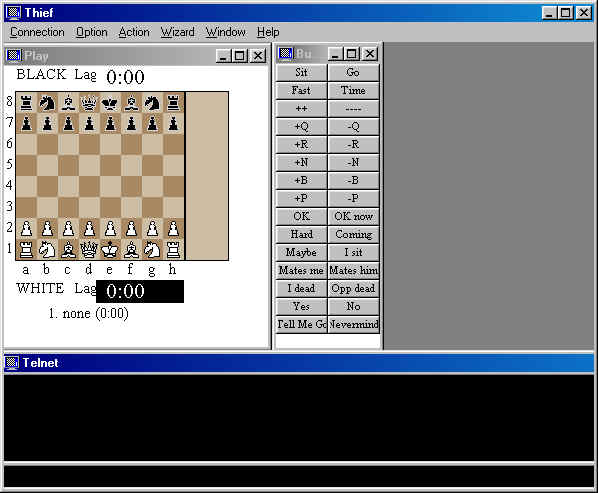Click the OK now button
The height and width of the screenshot is (493, 598).
pyautogui.click(x=353, y=216)
